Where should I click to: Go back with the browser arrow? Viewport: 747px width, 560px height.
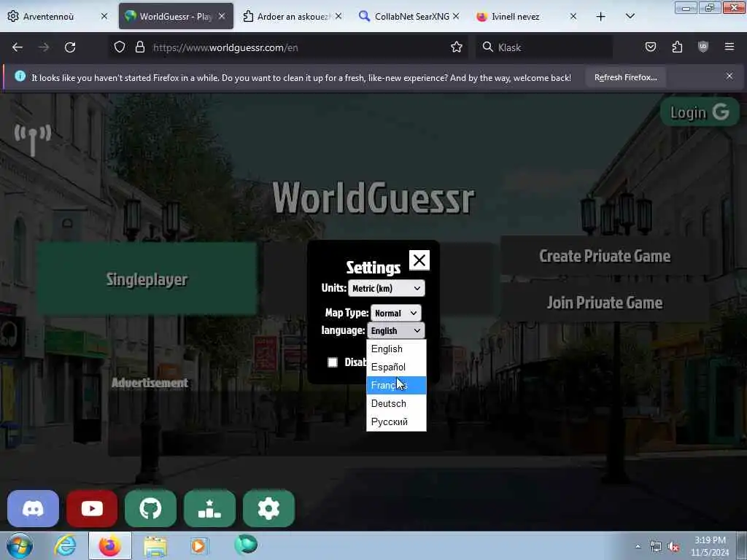tap(18, 47)
